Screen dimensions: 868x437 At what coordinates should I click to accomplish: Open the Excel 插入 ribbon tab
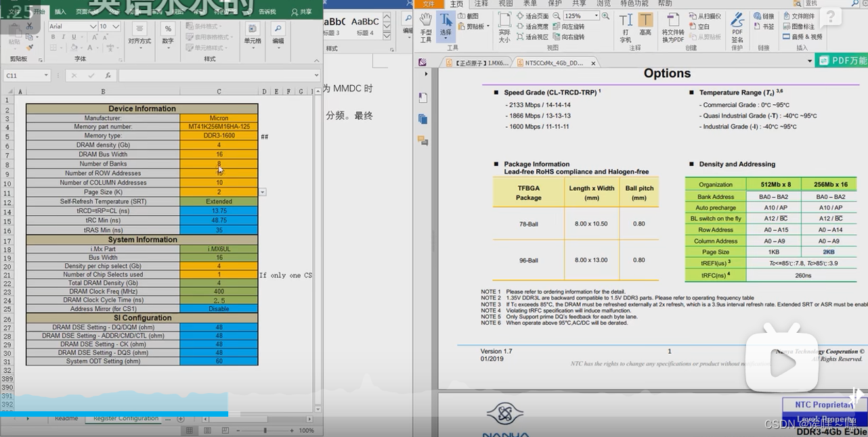pos(60,11)
